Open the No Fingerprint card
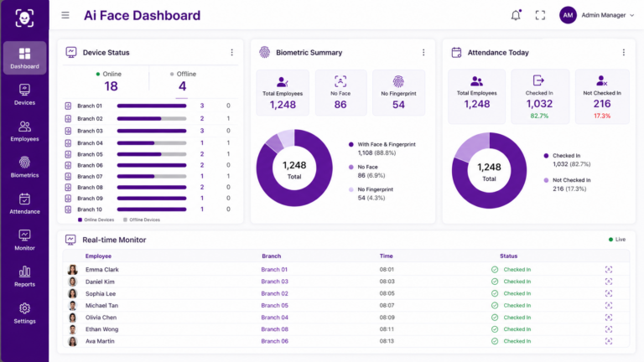 [398, 93]
